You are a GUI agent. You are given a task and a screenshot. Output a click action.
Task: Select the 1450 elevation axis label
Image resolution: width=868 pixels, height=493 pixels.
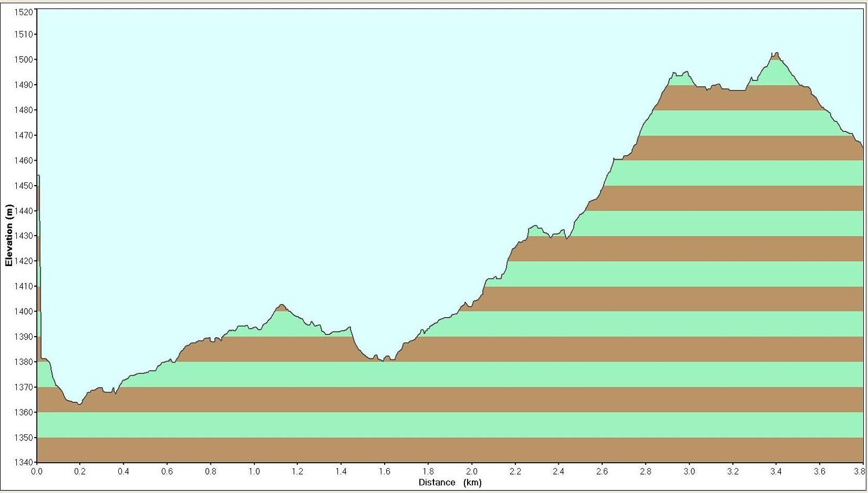(x=23, y=186)
